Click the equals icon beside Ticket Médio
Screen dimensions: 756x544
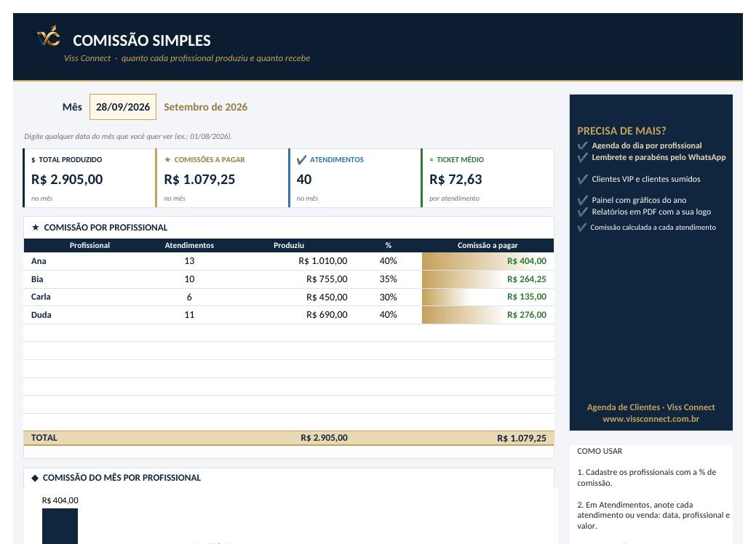coord(431,159)
